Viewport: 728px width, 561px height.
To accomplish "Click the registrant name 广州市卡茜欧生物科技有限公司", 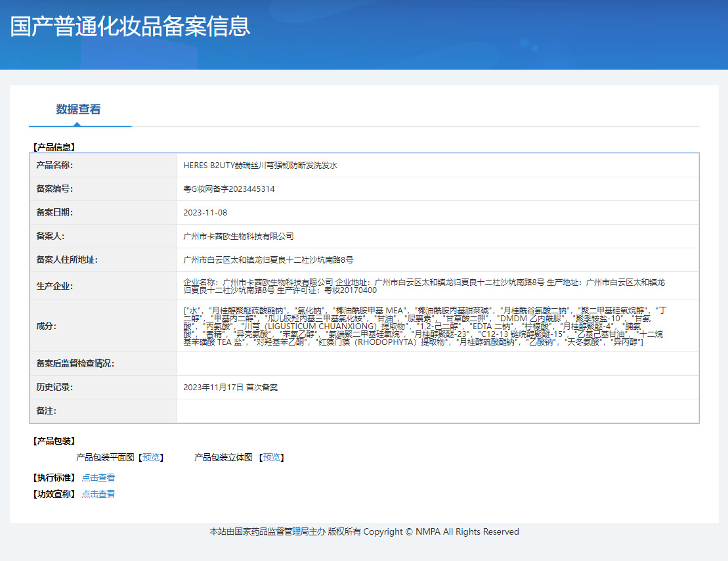I will [x=238, y=236].
